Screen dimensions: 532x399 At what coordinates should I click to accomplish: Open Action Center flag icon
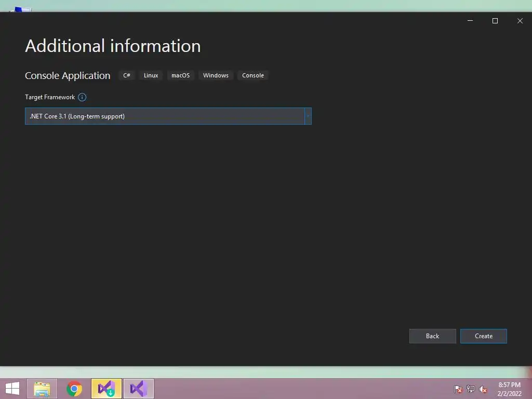(x=458, y=389)
